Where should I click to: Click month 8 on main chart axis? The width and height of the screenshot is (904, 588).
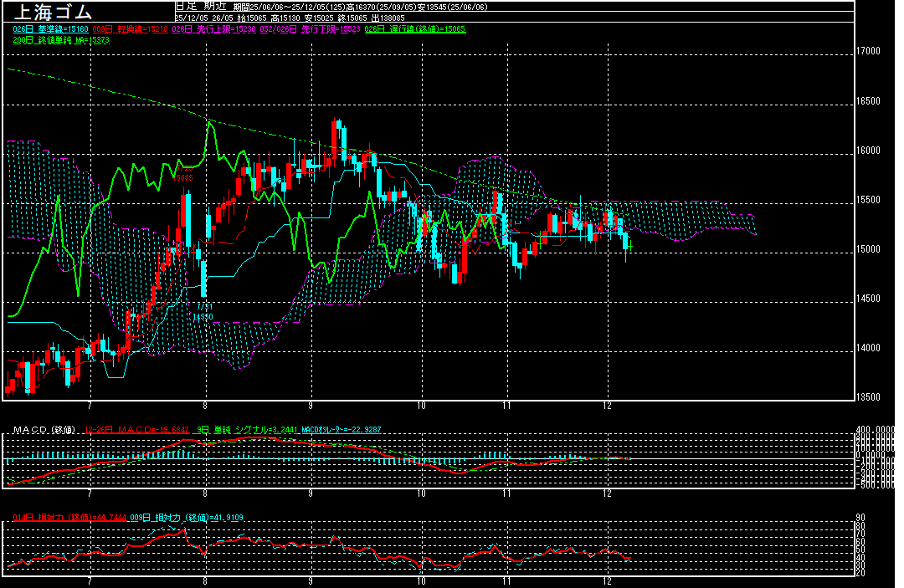(206, 405)
